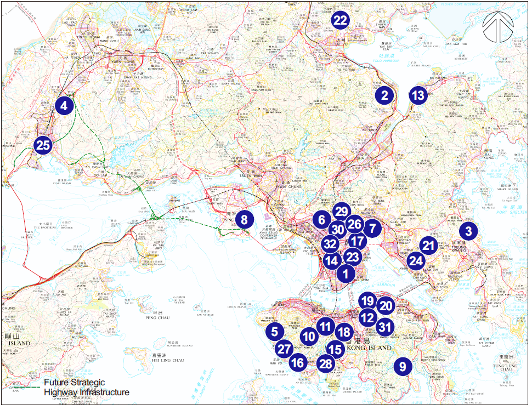Select the number 20 marker
Viewport: 532px width, 410px height.
(386, 306)
